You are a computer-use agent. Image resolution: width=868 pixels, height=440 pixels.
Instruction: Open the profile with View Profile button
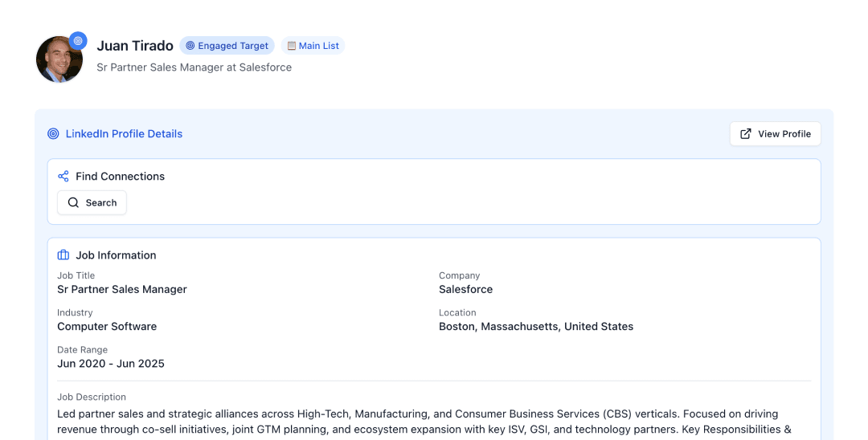pos(775,134)
